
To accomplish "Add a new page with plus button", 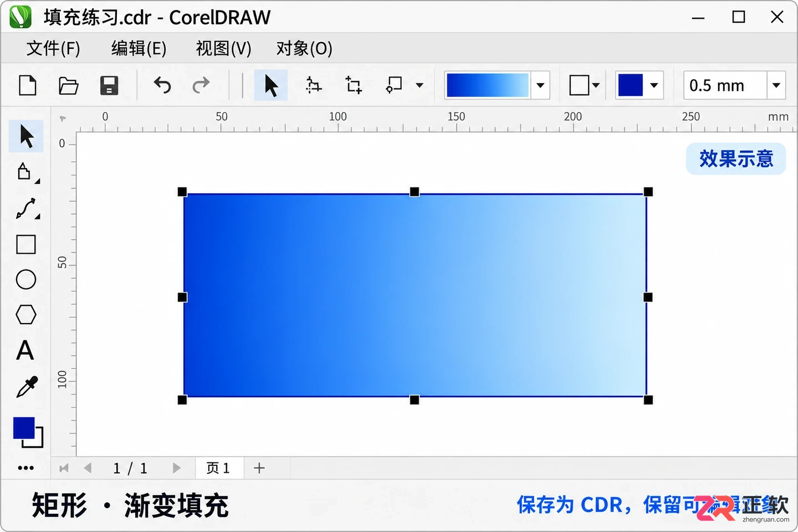I will (259, 468).
